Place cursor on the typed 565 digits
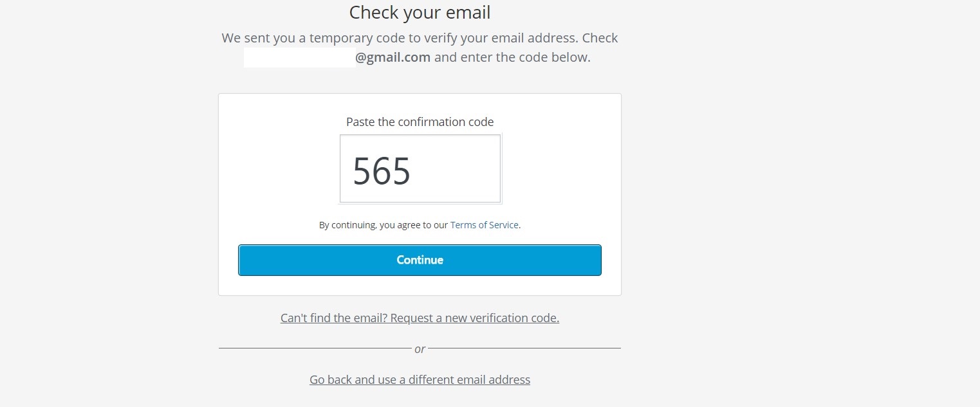 click(x=382, y=171)
